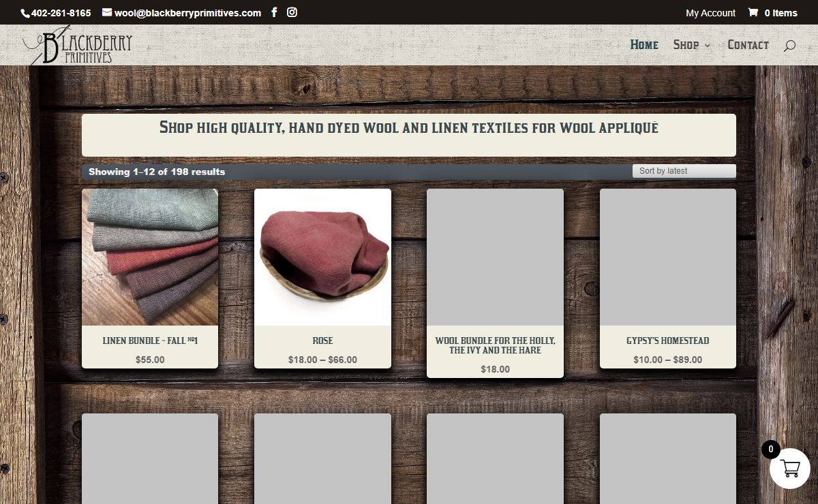The width and height of the screenshot is (818, 504).
Task: Click the Blackberry Primitives logo
Action: point(77,45)
